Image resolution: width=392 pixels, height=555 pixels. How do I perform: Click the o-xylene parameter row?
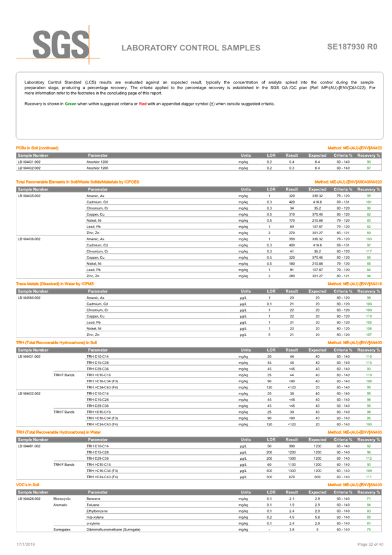tap(93, 524)
